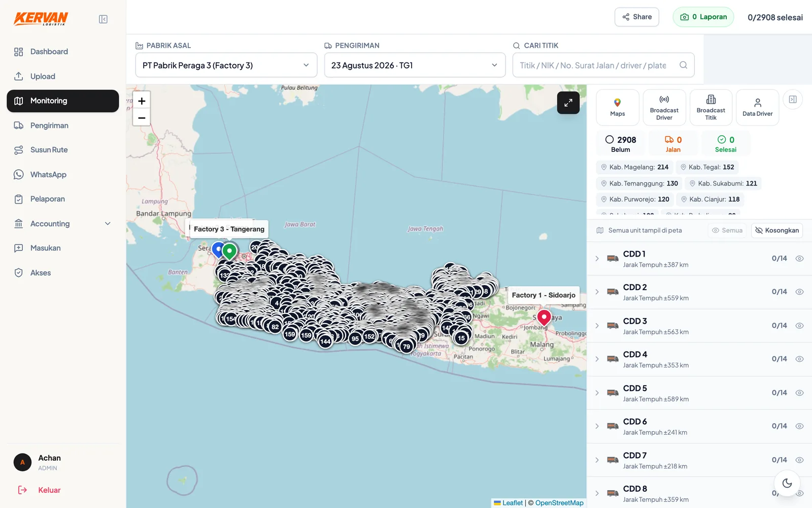Open the Pabrik Asal dropdown
This screenshot has height=508, width=812.
pyautogui.click(x=226, y=65)
